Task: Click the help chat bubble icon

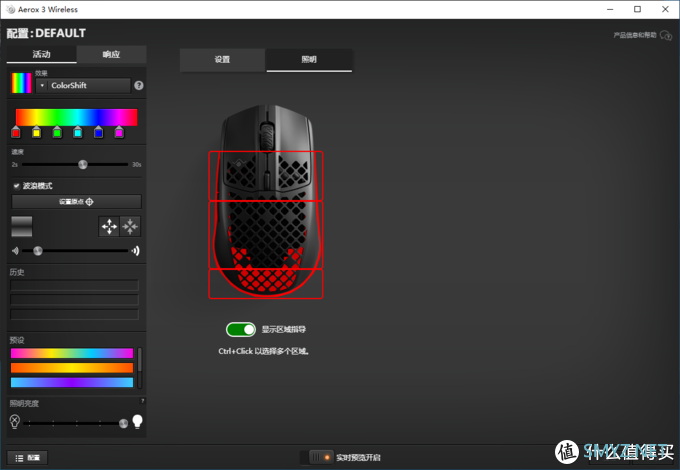Action: pos(666,35)
